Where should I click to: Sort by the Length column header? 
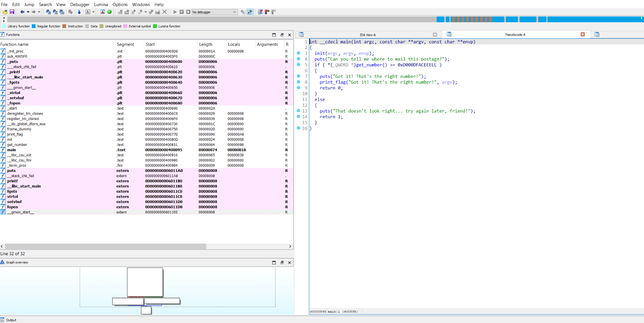pyautogui.click(x=212, y=44)
